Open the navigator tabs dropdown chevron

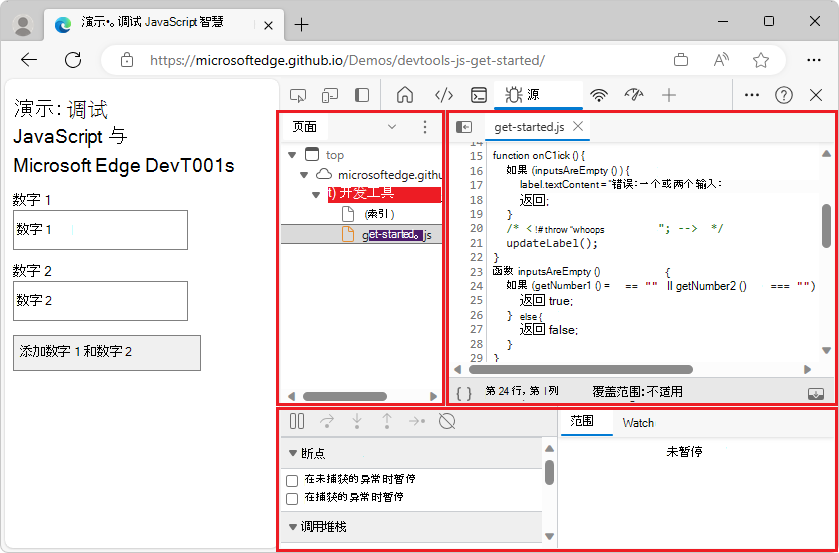(392, 127)
